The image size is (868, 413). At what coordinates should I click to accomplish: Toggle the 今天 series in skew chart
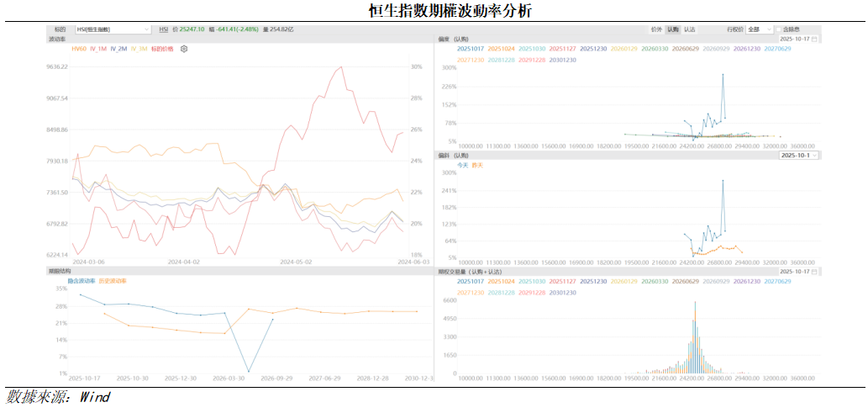point(462,165)
